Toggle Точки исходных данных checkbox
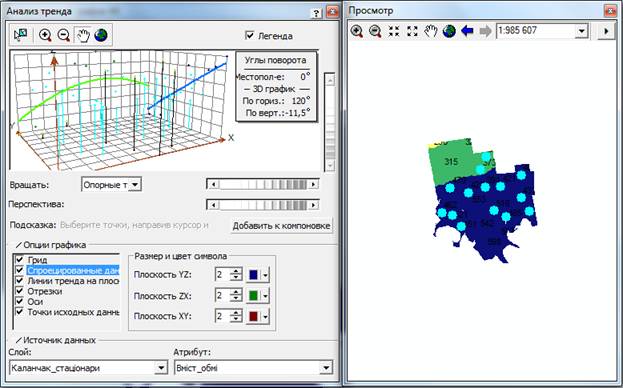This screenshot has width=623, height=388. [x=19, y=312]
